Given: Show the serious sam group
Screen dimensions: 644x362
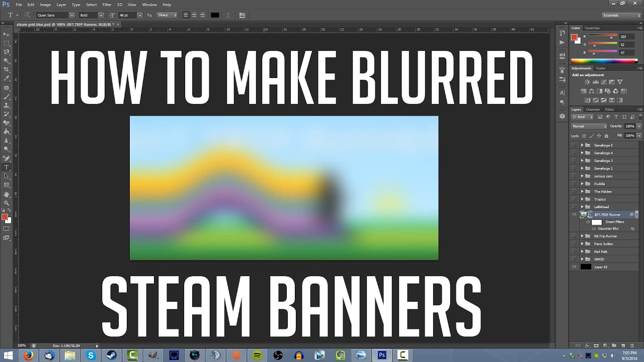Looking at the screenshot, I should [574, 176].
